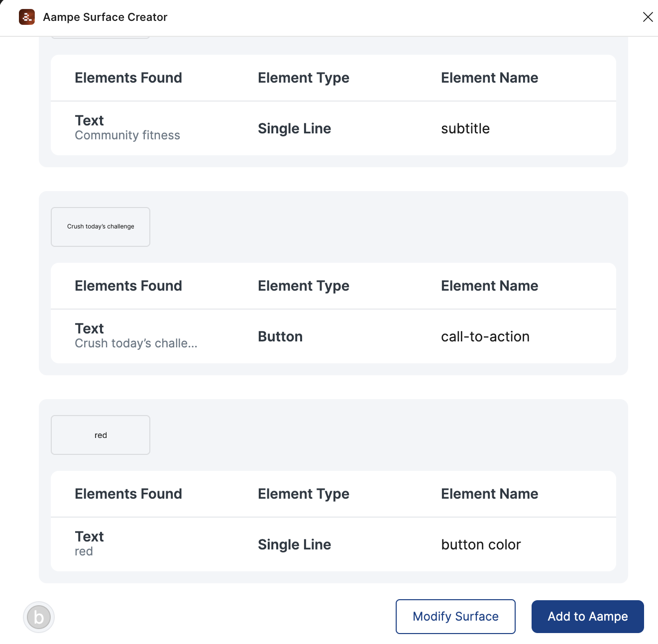Edit the "button color" element name field
The height and width of the screenshot is (644, 658).
tap(481, 544)
